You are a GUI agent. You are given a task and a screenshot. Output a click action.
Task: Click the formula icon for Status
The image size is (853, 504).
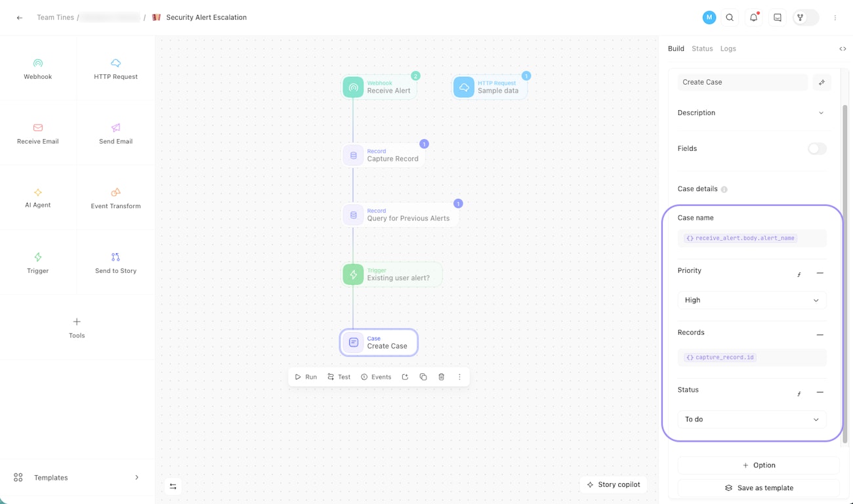coord(799,394)
